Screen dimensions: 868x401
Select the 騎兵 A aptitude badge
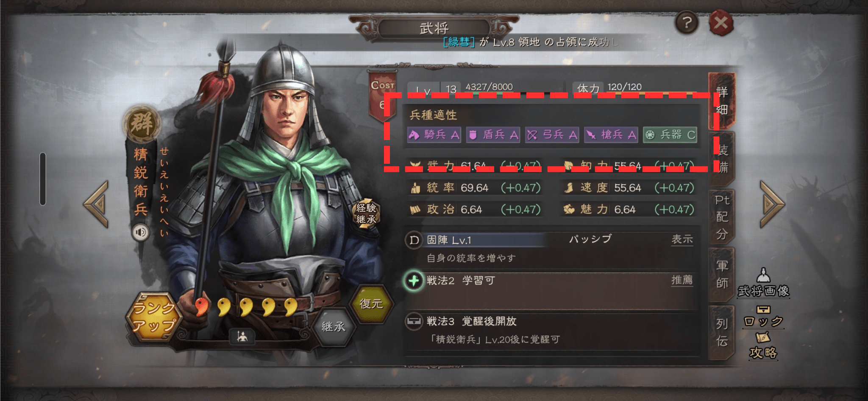434,135
